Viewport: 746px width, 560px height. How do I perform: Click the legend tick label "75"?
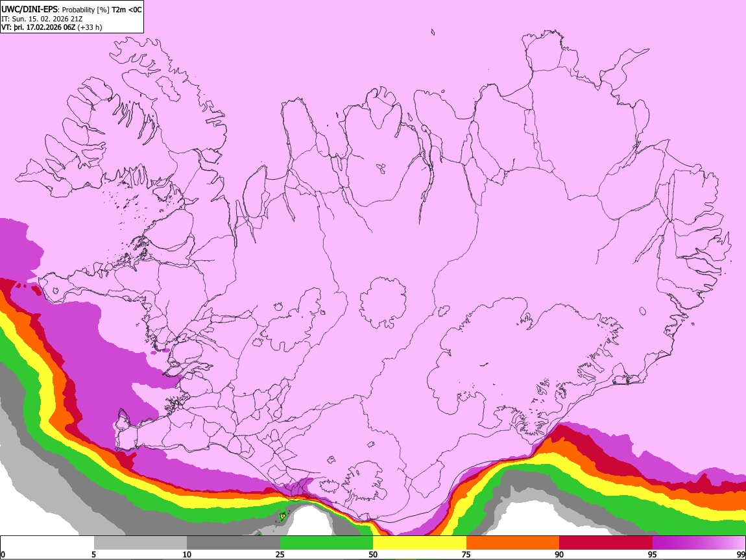pos(466,555)
